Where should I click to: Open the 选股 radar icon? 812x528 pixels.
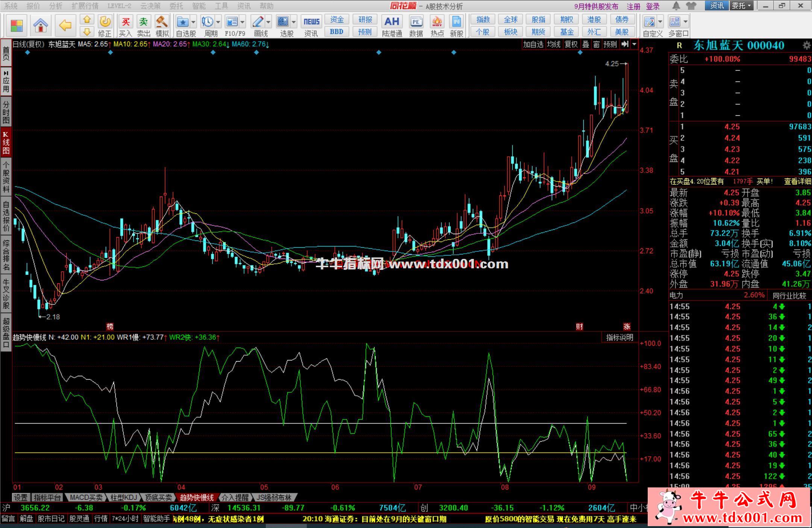(x=283, y=22)
